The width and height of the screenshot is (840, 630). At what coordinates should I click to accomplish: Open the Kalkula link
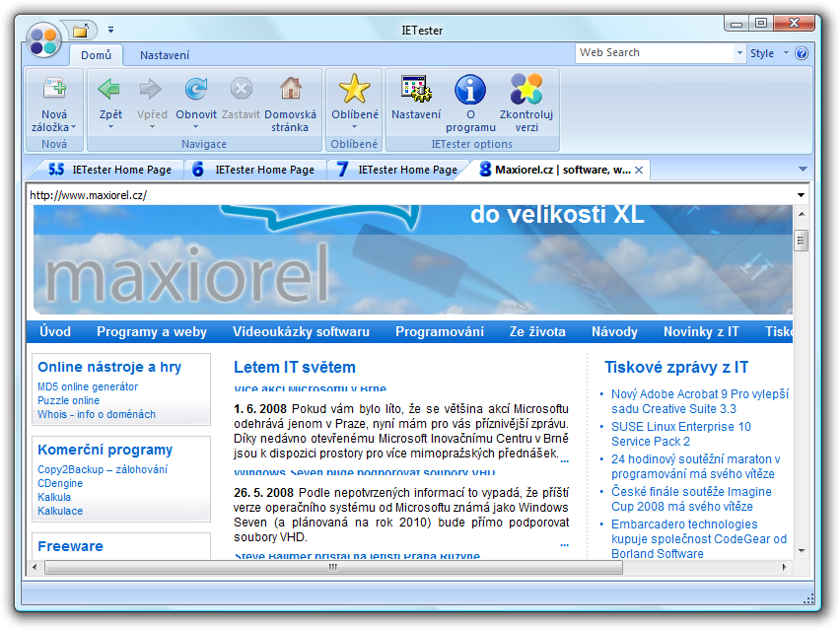click(54, 497)
